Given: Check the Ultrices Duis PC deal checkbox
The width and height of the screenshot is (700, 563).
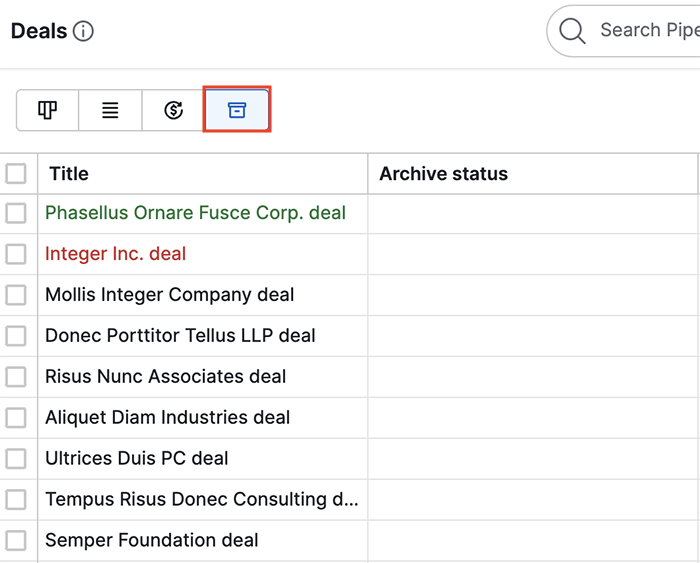Looking at the screenshot, I should point(16,459).
